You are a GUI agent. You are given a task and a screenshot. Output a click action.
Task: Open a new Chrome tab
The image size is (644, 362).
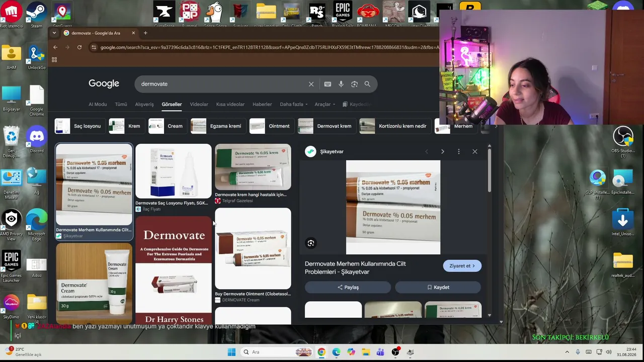tap(145, 33)
